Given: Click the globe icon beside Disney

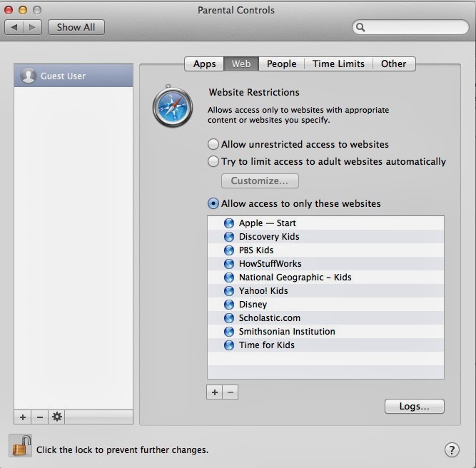Looking at the screenshot, I should click(x=229, y=305).
